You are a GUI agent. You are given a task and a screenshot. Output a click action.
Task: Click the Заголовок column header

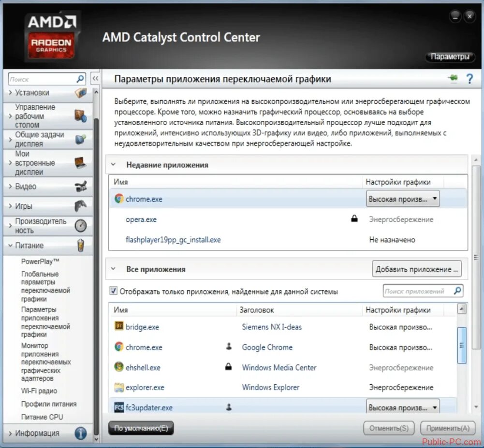299,310
